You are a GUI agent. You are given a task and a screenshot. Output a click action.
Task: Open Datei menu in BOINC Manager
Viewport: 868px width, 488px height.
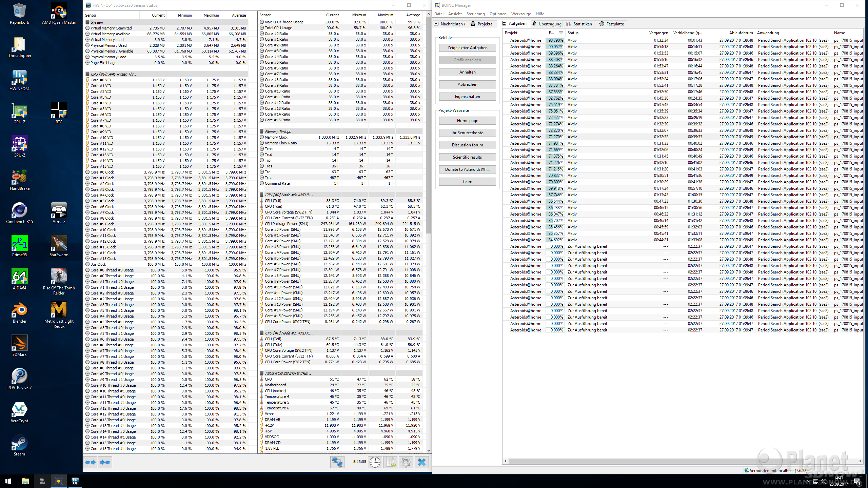pos(439,14)
